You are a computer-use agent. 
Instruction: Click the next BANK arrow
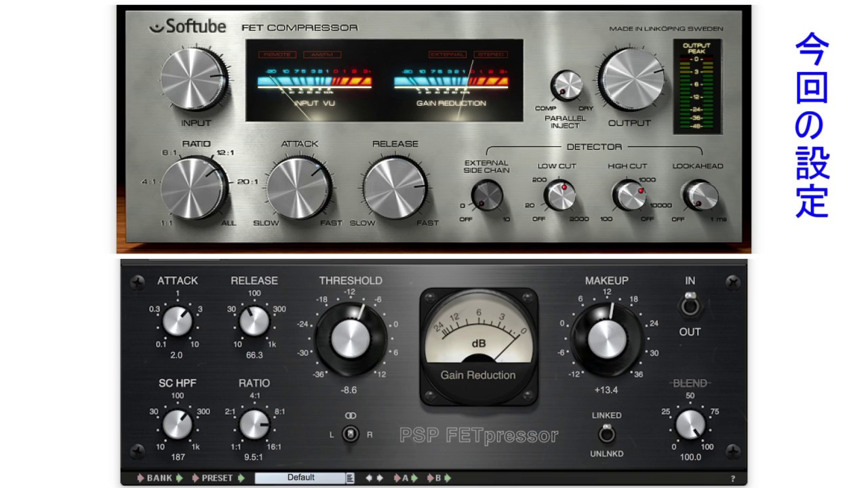180,478
